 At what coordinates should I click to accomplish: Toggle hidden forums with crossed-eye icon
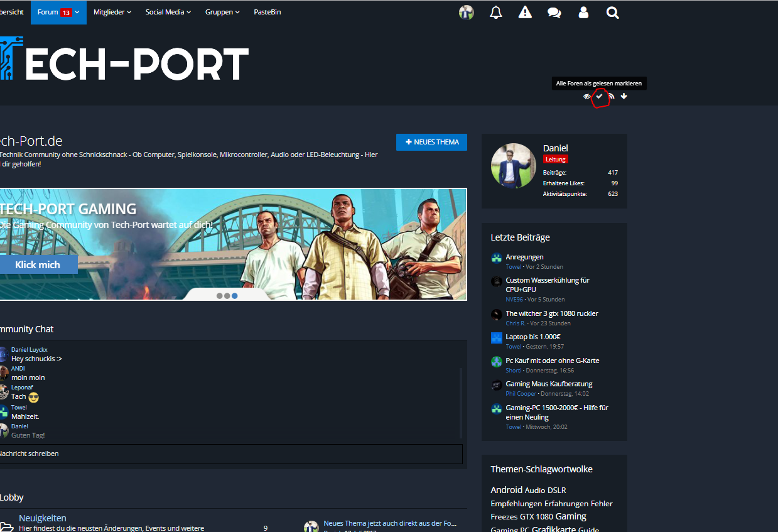pos(587,96)
